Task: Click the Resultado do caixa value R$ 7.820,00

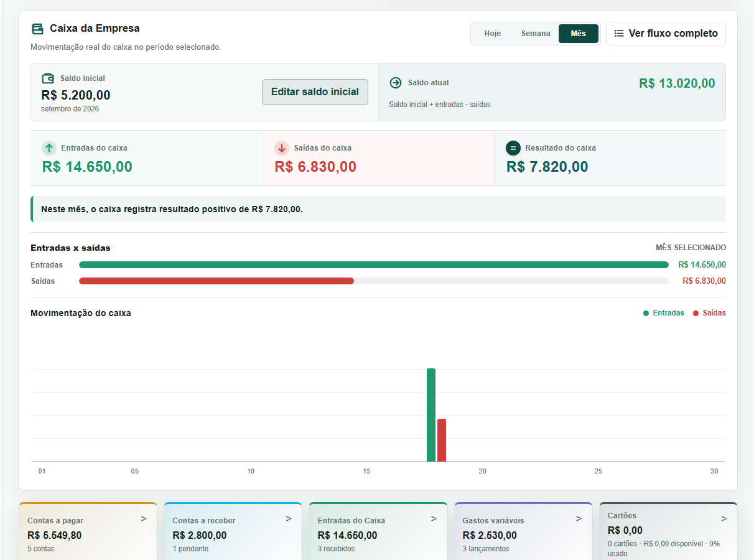Action: pos(547,167)
